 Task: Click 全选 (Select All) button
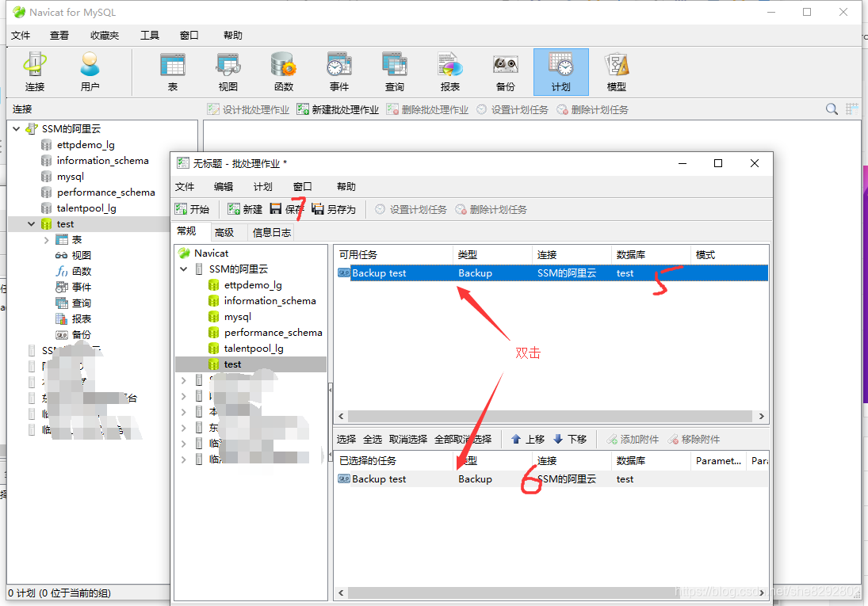373,439
